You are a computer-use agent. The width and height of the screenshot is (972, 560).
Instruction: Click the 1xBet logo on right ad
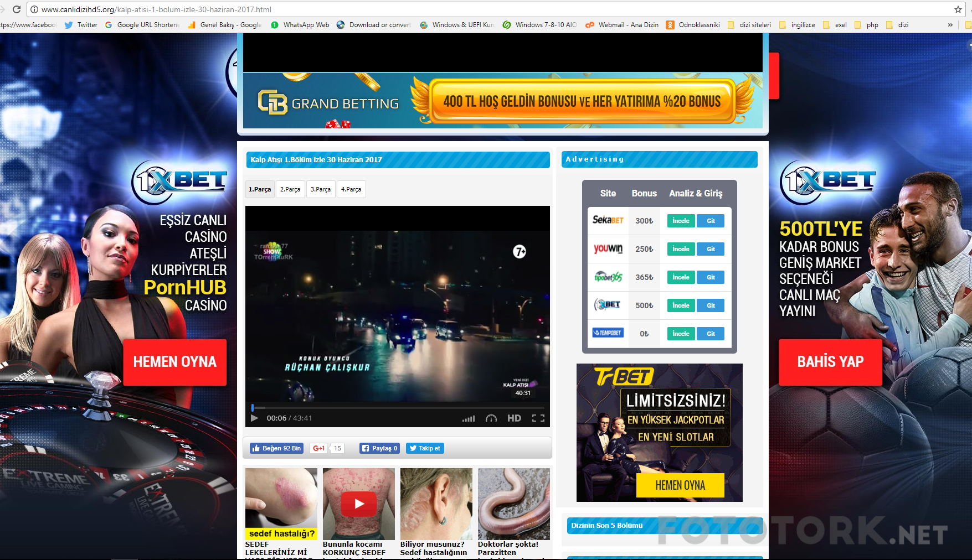tap(828, 182)
